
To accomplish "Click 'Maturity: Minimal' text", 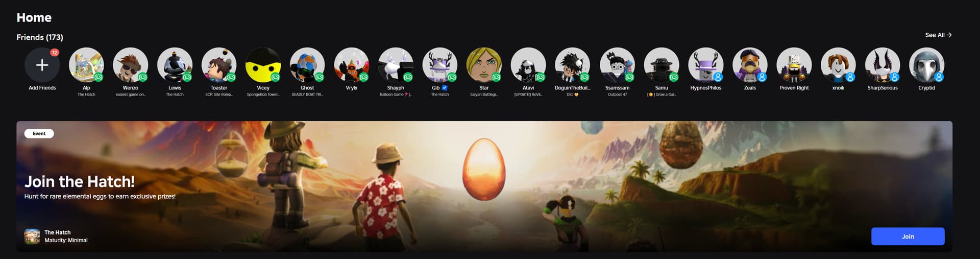I will [66, 240].
